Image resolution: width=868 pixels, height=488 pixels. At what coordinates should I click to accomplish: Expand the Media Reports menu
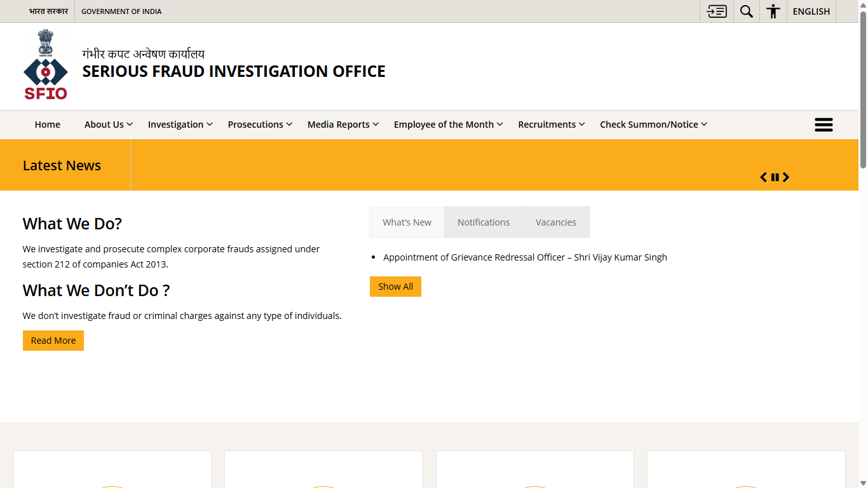tap(343, 125)
